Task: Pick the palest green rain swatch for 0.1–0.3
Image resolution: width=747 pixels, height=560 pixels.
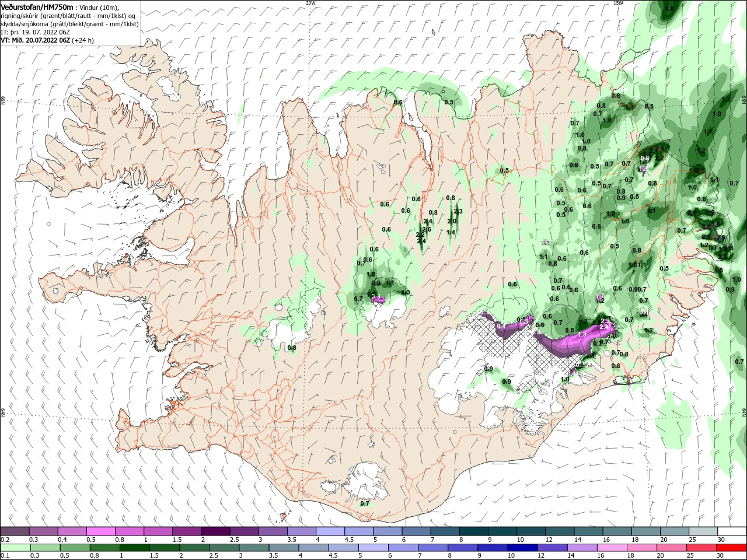Action: [15, 548]
